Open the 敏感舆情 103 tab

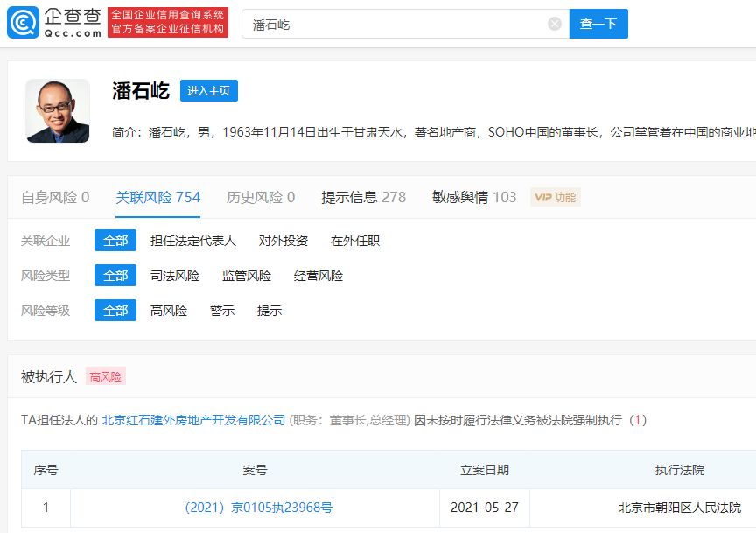click(474, 197)
